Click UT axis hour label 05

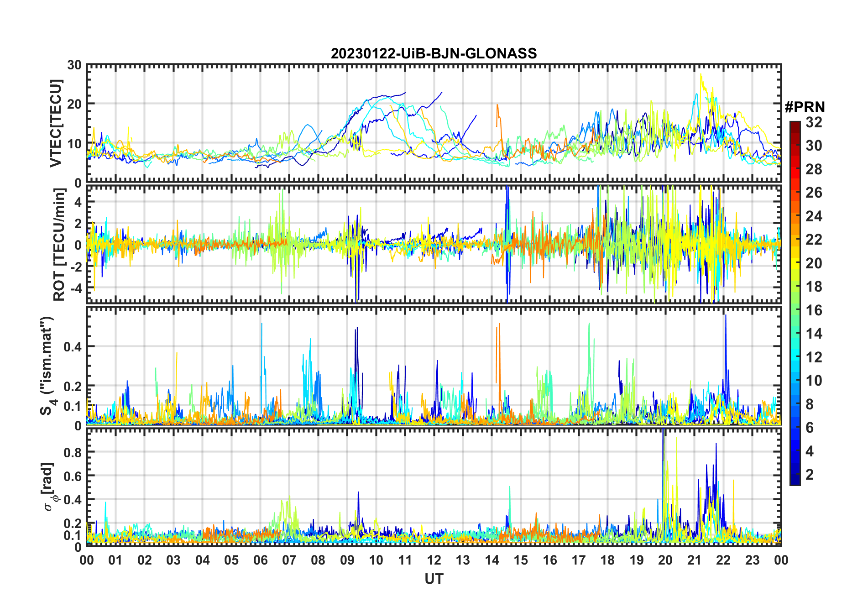coord(231,560)
